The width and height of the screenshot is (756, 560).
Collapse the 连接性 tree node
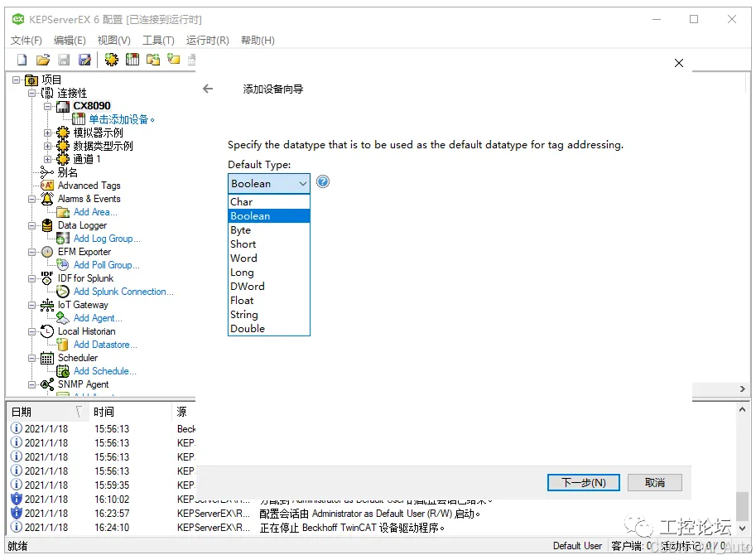[x=31, y=93]
